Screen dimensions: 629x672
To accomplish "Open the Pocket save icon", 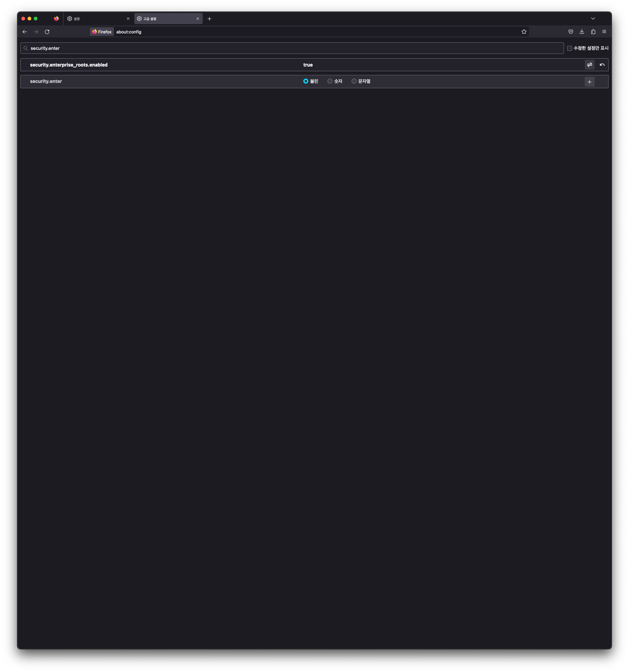I will tap(570, 32).
